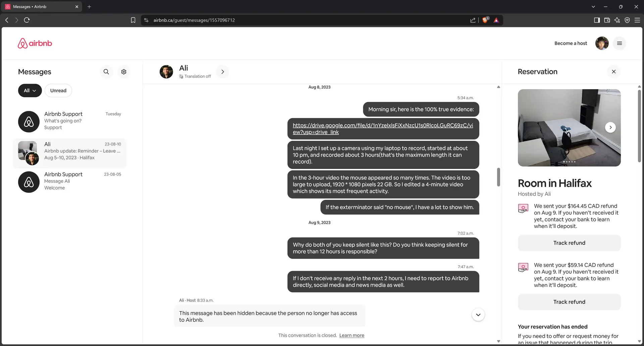
Task: Open the hamburger main menu button
Action: (x=619, y=43)
